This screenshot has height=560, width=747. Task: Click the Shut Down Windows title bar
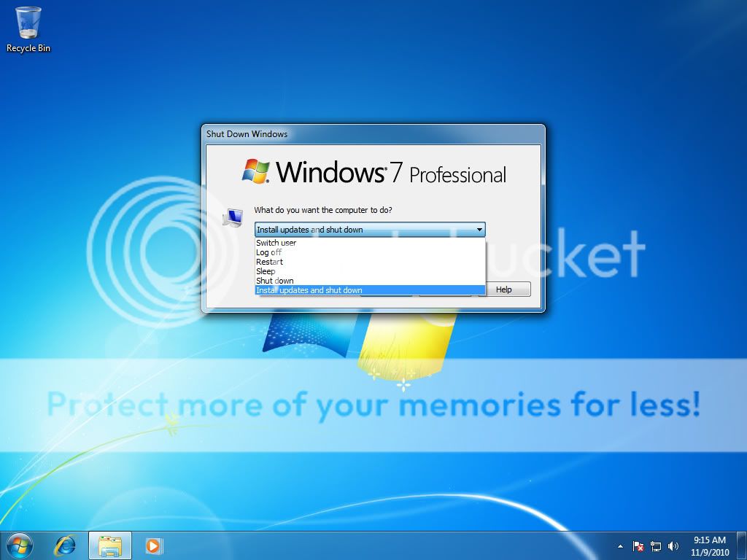pyautogui.click(x=373, y=134)
